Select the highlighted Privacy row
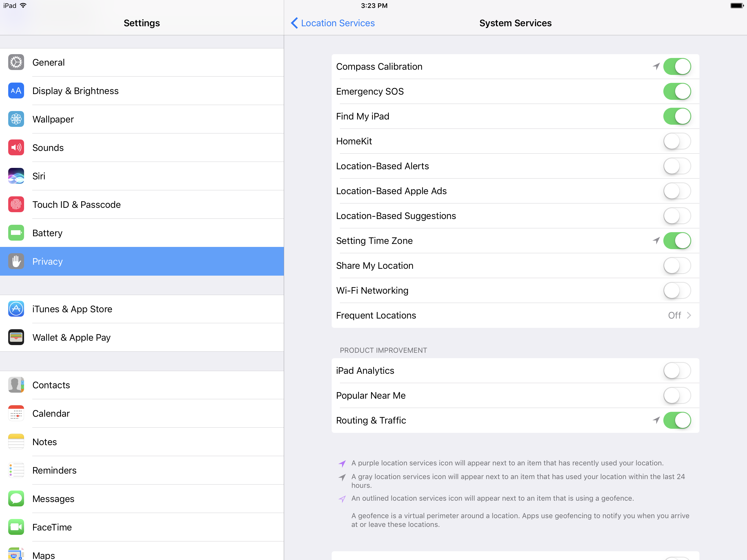 click(x=142, y=261)
